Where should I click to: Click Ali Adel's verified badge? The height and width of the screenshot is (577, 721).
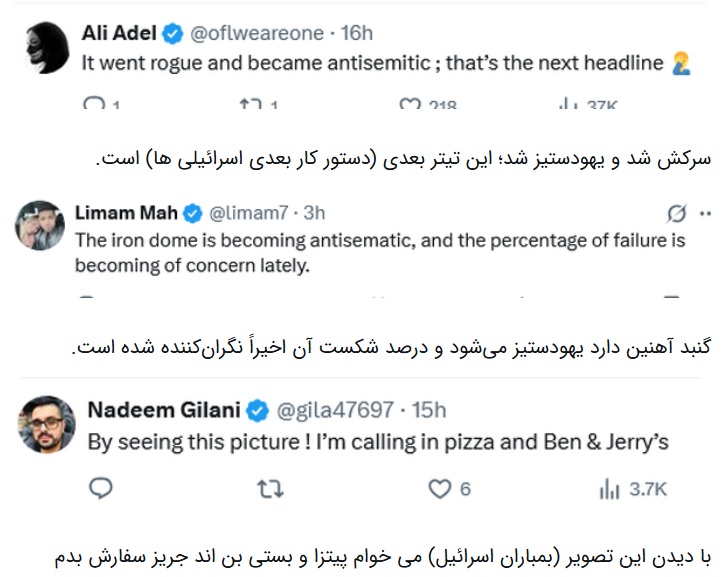(x=172, y=33)
